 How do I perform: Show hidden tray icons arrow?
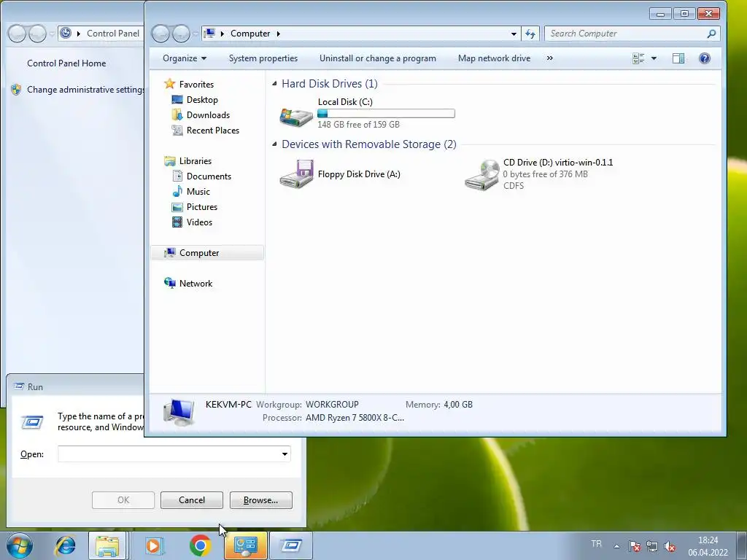click(616, 546)
